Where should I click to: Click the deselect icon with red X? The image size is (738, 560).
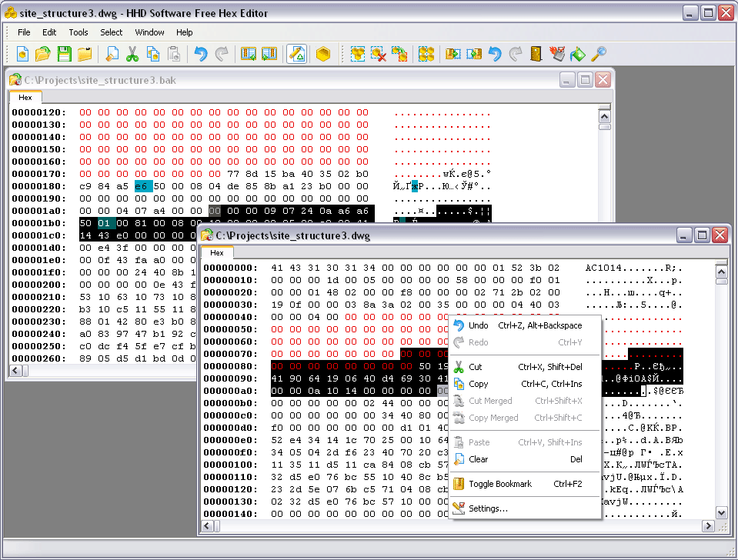point(379,54)
